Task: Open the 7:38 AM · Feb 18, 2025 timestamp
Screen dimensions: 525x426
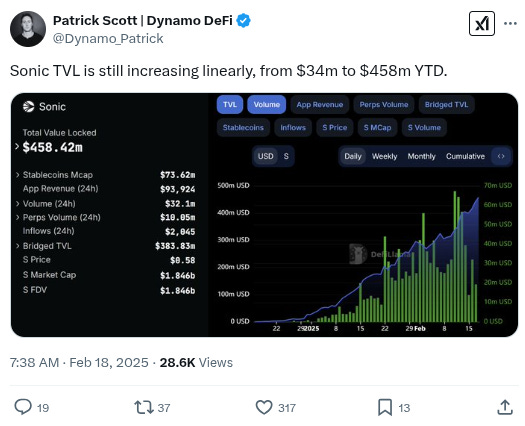Action: (x=79, y=362)
